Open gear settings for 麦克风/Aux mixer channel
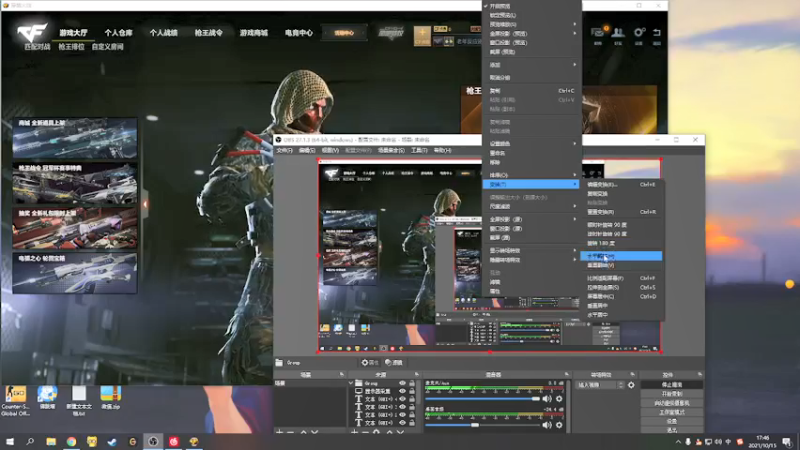800x450 pixels. point(559,399)
